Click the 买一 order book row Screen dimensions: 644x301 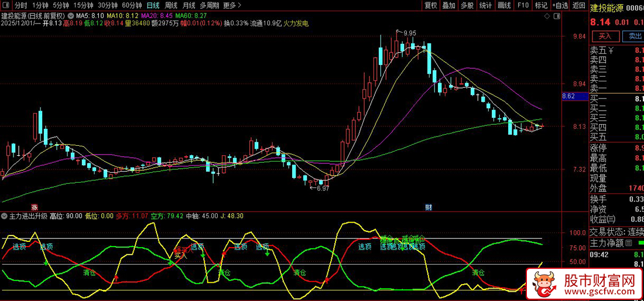coord(616,98)
